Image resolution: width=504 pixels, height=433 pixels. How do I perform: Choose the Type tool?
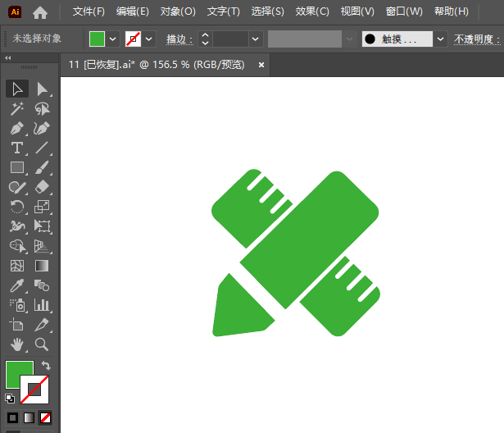coord(16,148)
